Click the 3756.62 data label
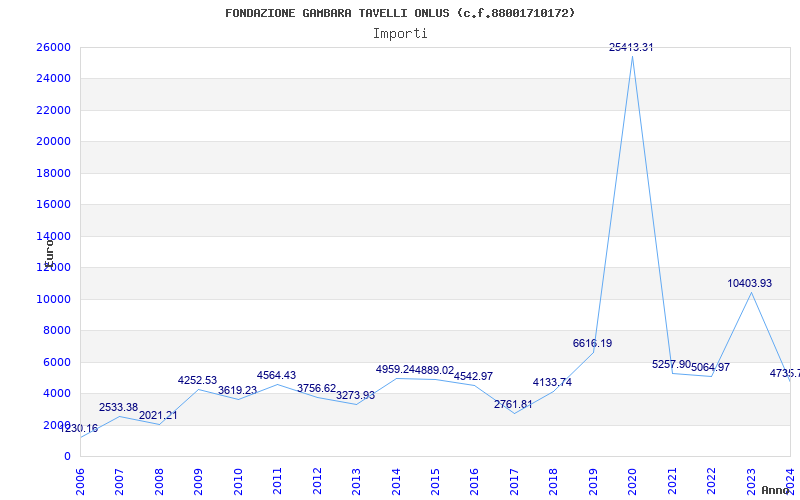Screen dimensions: 800x500 point(316,388)
